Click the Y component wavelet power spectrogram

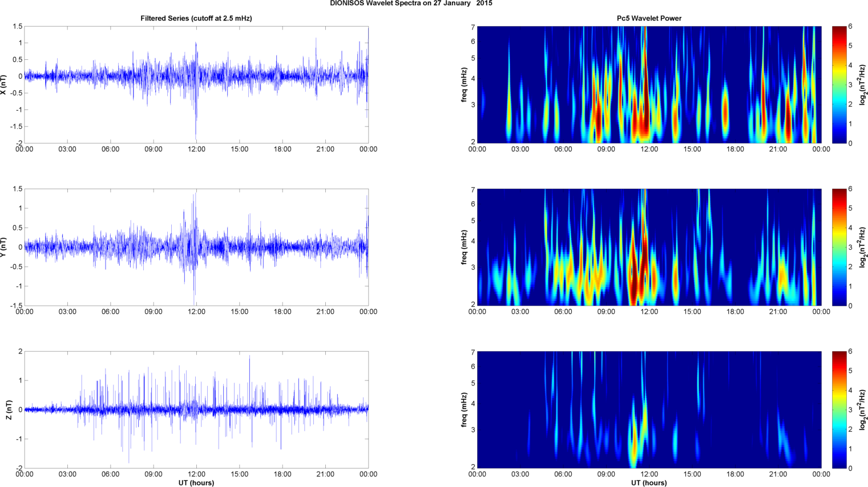(x=649, y=247)
